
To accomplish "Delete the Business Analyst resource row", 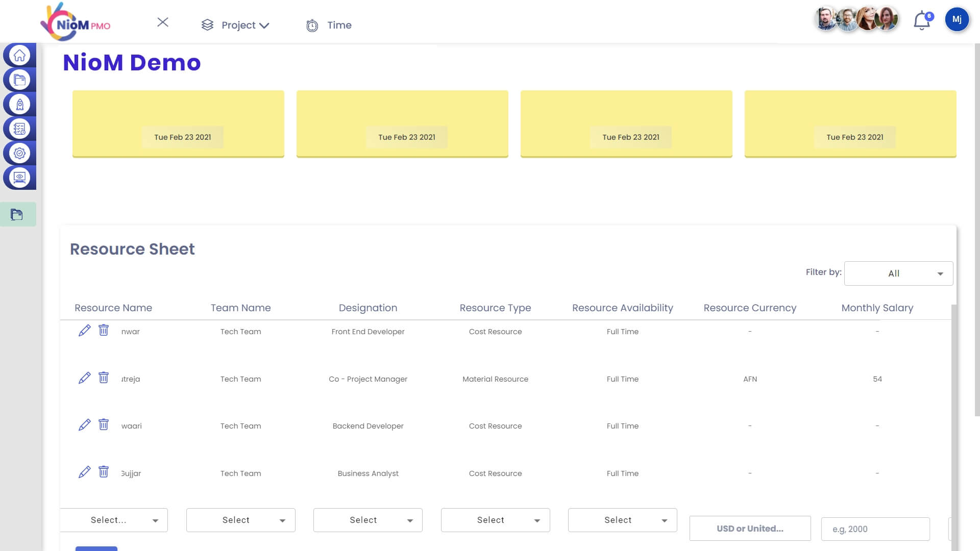I will 104,472.
